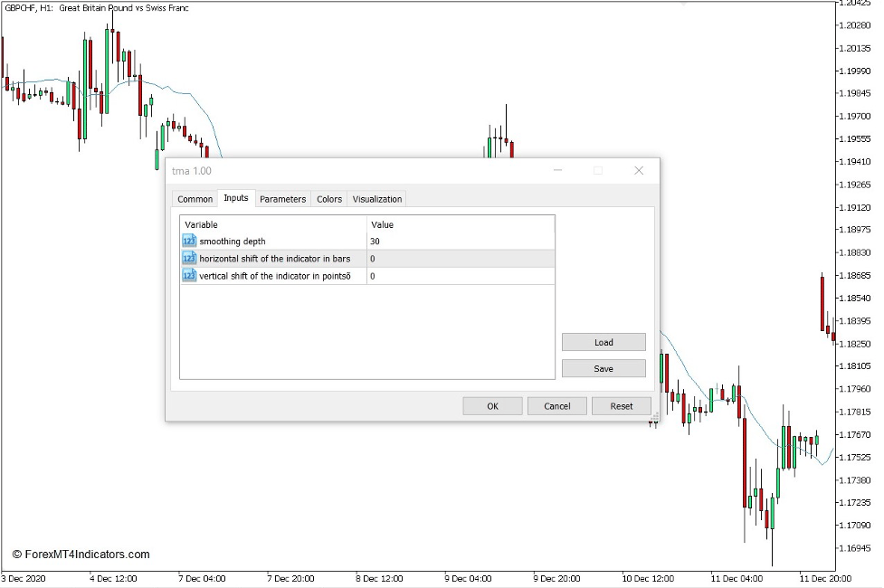Viewport: 884px width, 588px height.
Task: Select the Visualization tab
Action: (x=377, y=199)
